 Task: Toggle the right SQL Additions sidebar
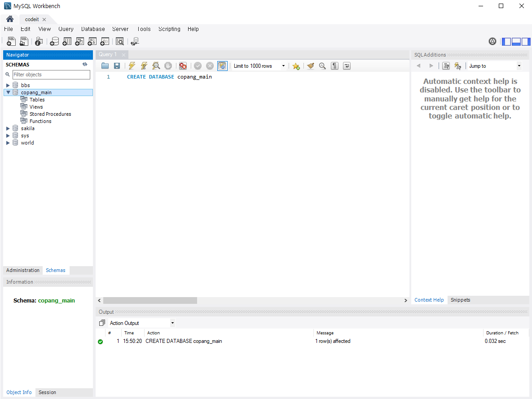pos(526,41)
